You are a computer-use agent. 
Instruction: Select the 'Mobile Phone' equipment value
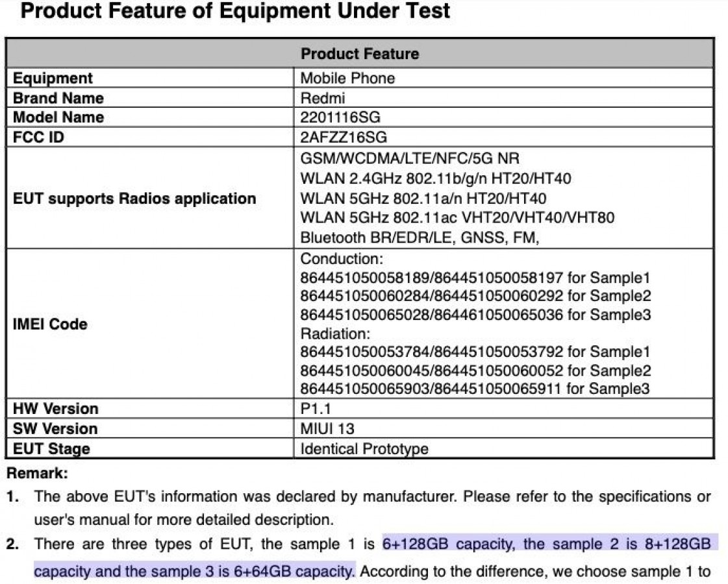pos(347,79)
